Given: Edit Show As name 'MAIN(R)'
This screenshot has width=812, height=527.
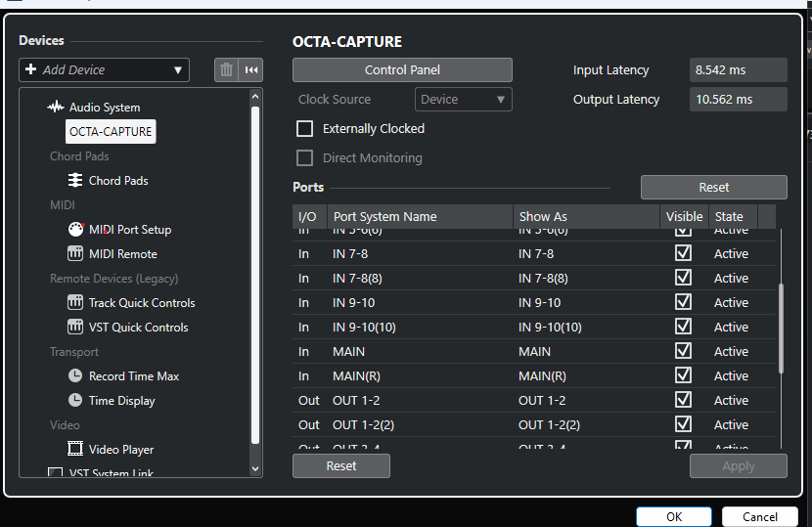Looking at the screenshot, I should point(542,375).
